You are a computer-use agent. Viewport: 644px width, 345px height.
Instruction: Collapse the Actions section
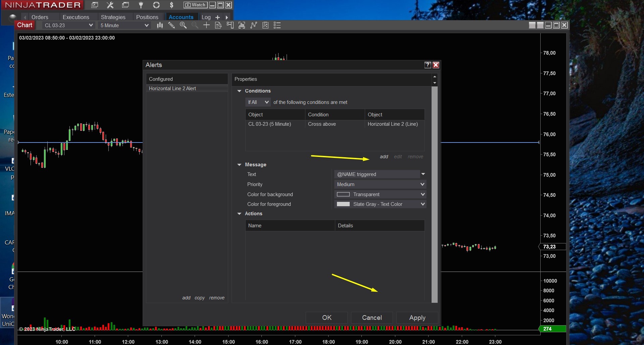coord(239,214)
